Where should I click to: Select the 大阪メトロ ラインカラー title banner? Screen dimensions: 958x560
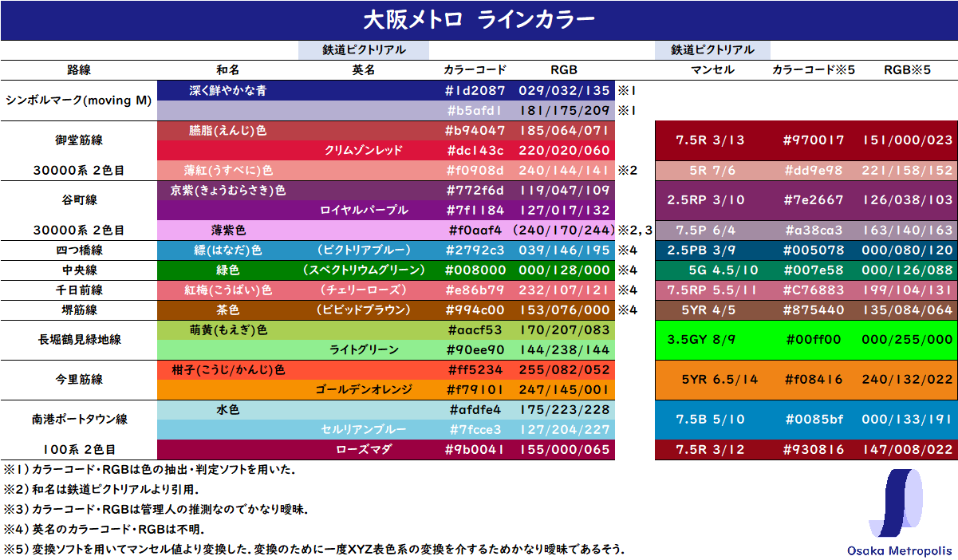click(x=479, y=20)
